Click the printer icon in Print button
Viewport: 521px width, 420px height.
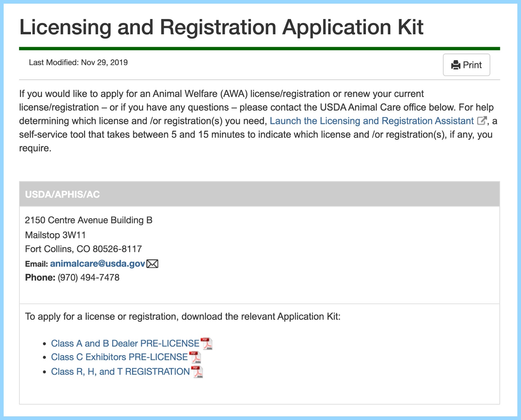[x=456, y=65]
